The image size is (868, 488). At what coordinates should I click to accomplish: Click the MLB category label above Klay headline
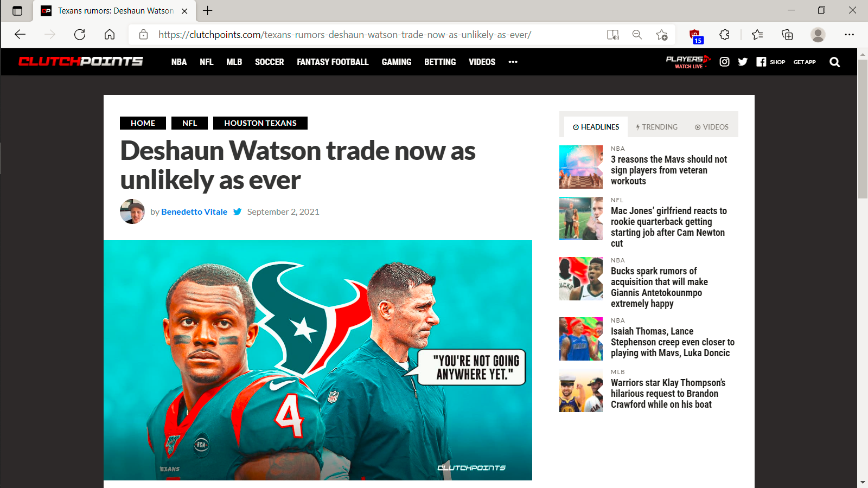click(618, 372)
